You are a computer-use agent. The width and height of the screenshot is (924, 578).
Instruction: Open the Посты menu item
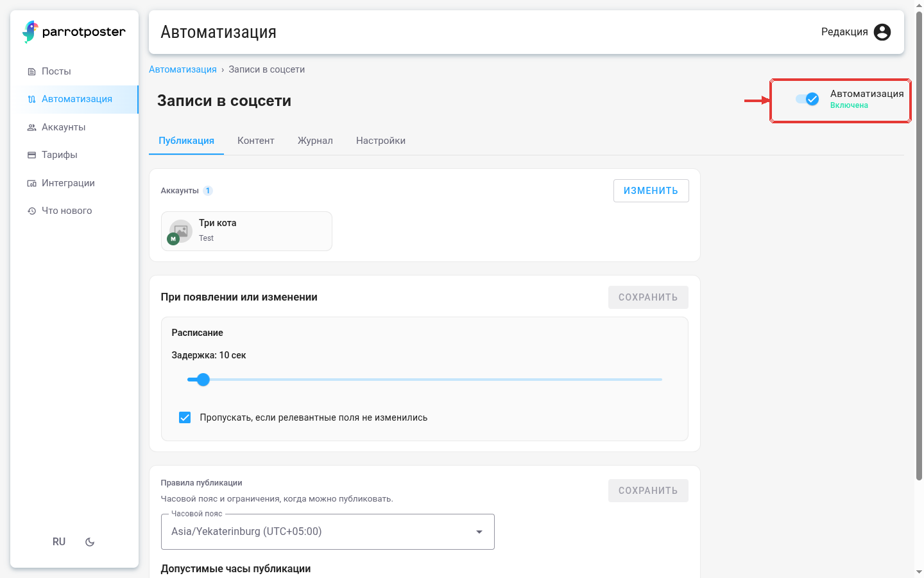74,71
